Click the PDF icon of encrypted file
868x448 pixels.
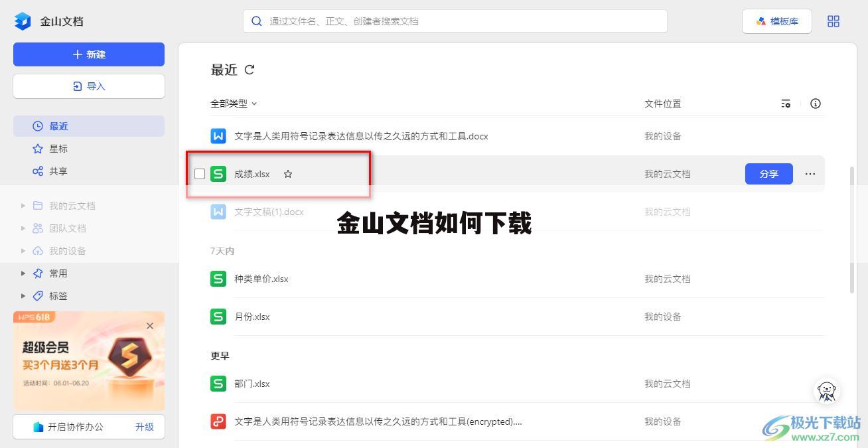(218, 421)
